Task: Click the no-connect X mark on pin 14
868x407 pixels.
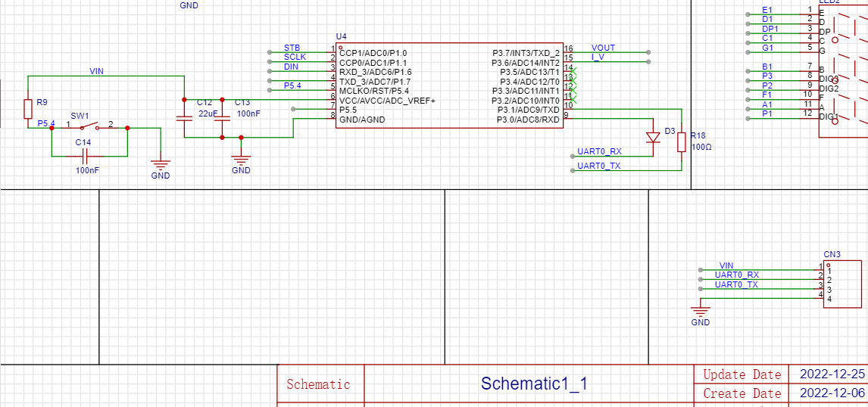Action: 573,71
